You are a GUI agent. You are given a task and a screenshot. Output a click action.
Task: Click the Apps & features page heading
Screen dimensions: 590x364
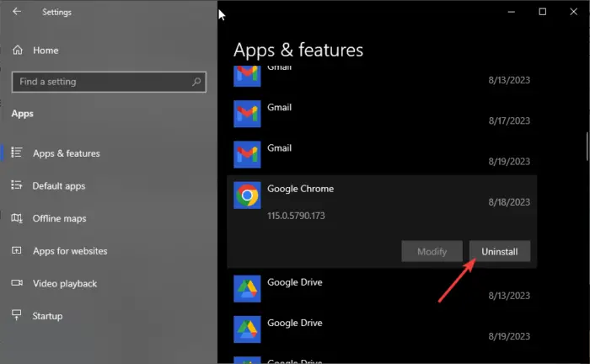pos(298,50)
